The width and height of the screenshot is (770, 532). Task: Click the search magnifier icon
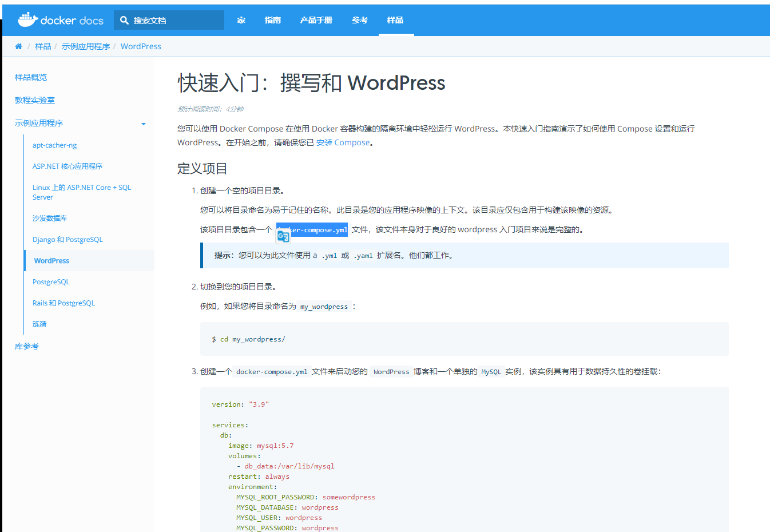pos(124,20)
